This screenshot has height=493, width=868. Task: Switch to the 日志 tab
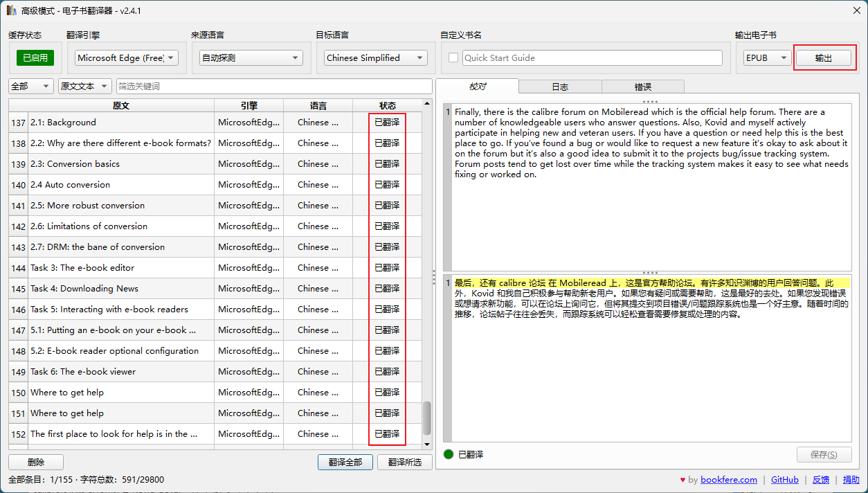coord(560,87)
